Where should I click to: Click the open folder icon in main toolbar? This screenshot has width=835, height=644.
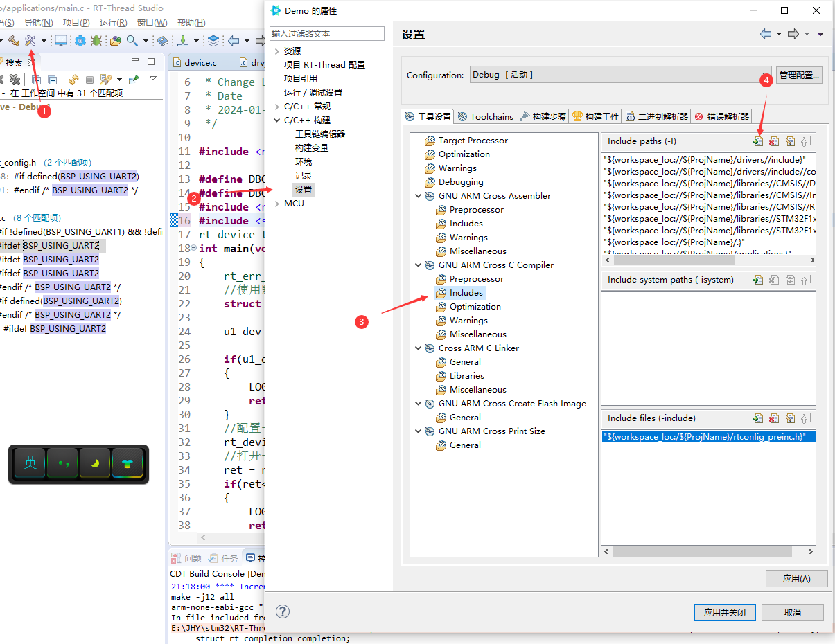(x=115, y=40)
